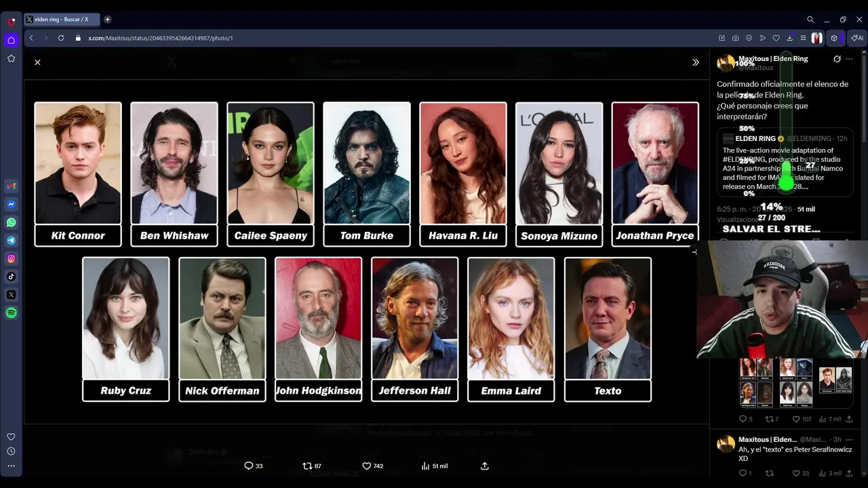Viewport: 868px width, 488px height.
Task: View site security padlock info
Action: coord(78,38)
